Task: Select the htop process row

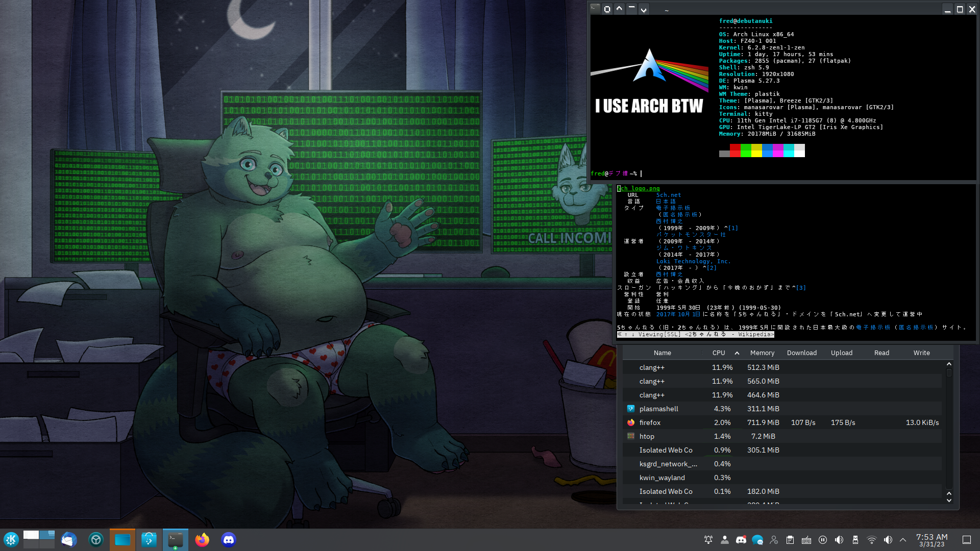Action: [782, 436]
